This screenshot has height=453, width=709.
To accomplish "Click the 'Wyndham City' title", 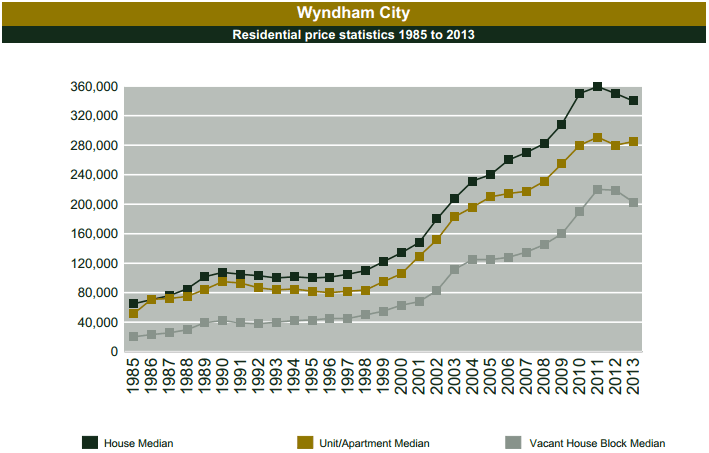I will [x=353, y=13].
